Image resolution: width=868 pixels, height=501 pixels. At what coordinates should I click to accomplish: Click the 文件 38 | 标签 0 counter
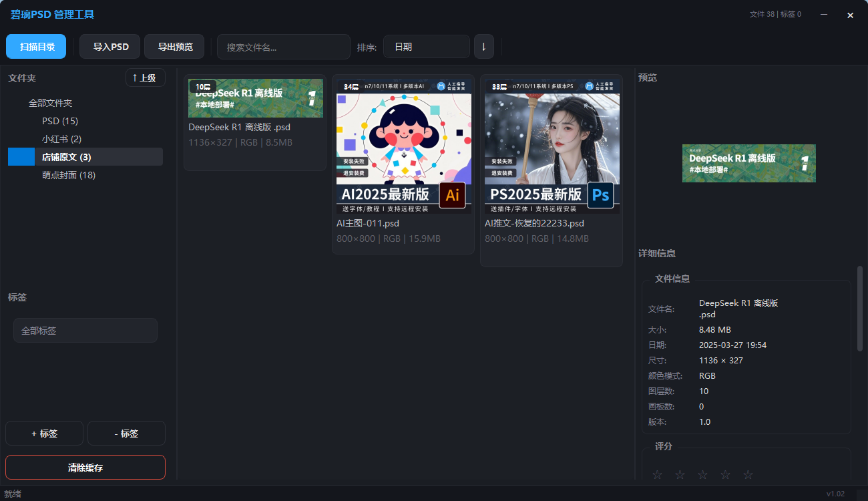pyautogui.click(x=775, y=14)
